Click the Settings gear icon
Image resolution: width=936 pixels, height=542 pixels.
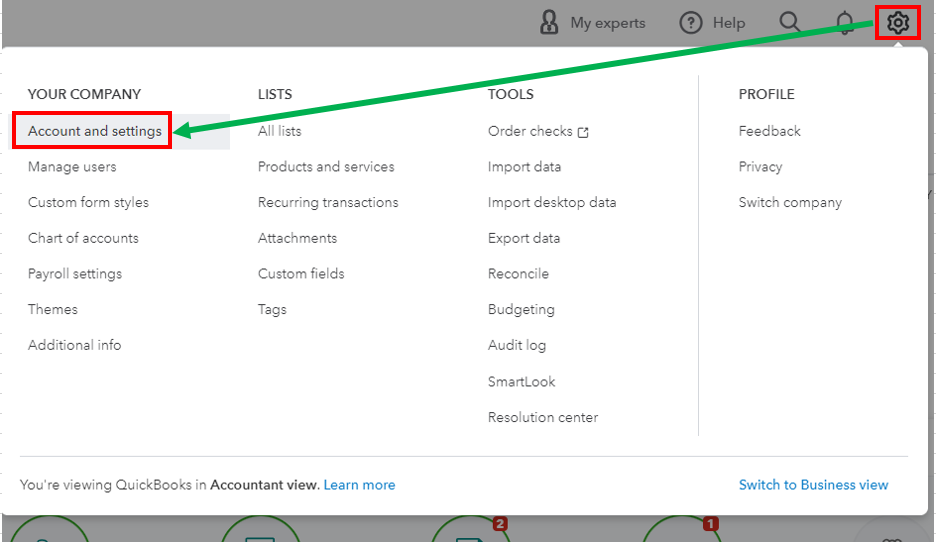(x=897, y=22)
